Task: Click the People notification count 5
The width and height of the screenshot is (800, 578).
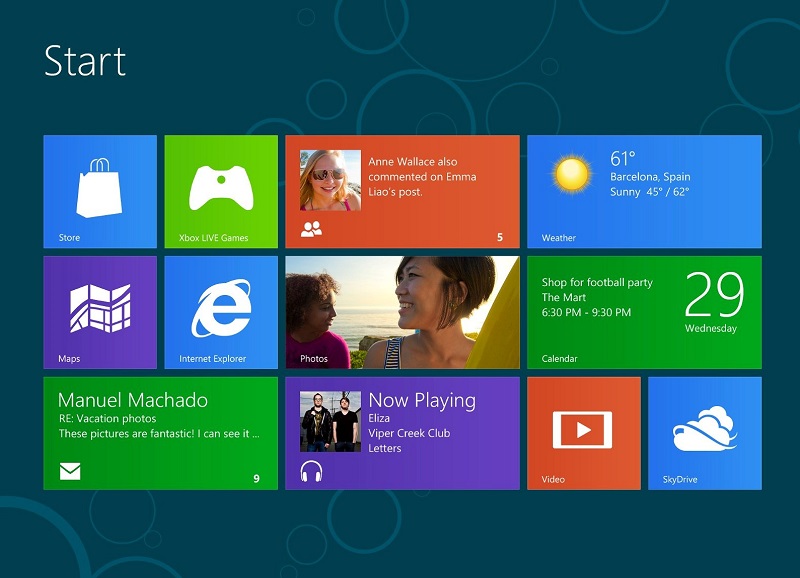Action: coord(500,237)
